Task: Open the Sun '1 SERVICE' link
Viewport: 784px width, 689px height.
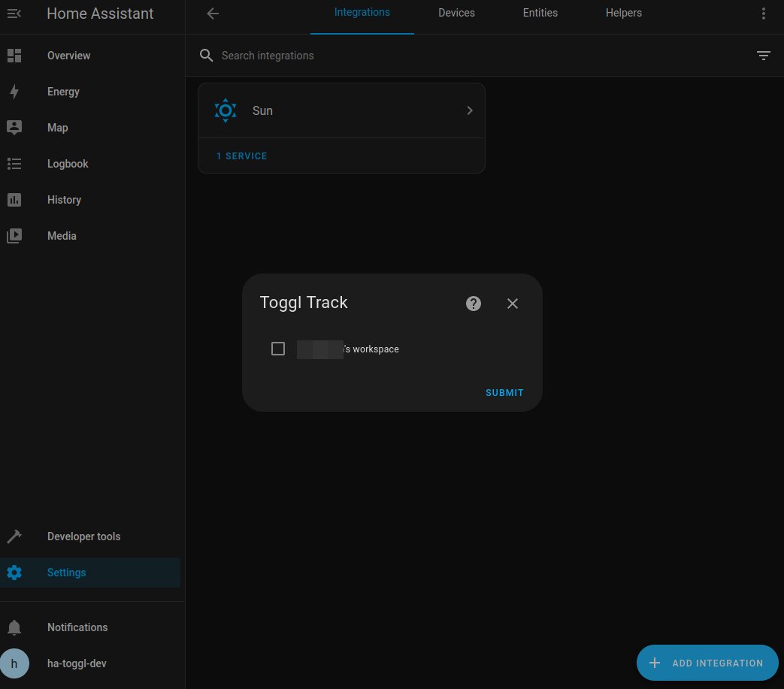Action: [242, 156]
